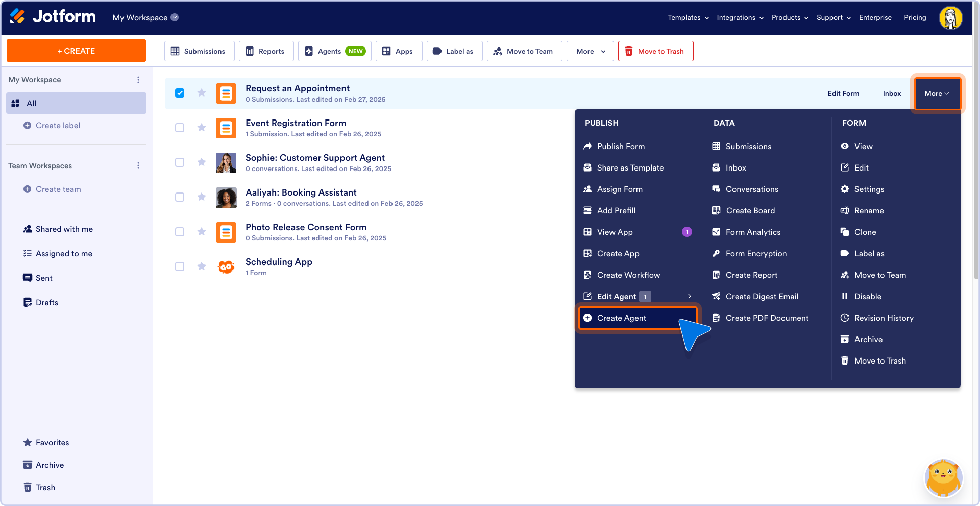The height and width of the screenshot is (506, 980).
Task: Click the orange + CREATE button
Action: [76, 51]
